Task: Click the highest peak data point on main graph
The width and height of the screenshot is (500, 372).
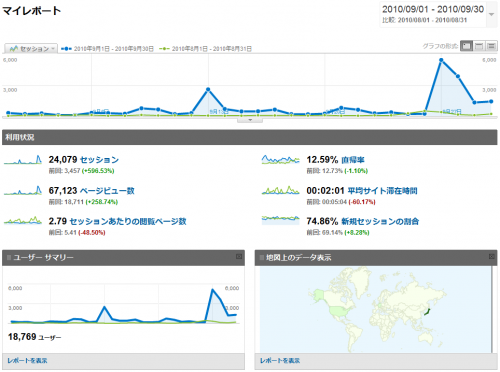Action: click(x=441, y=60)
